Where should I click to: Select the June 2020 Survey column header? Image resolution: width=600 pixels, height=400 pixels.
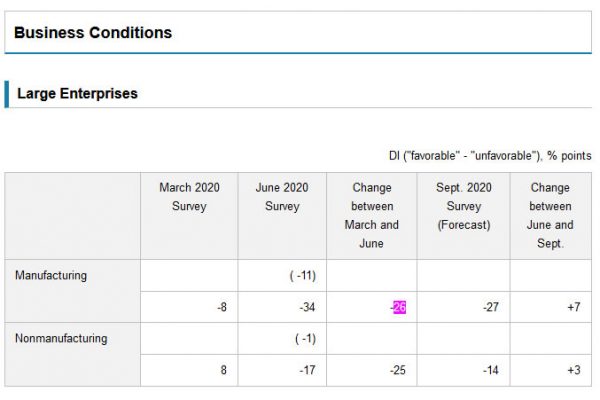pyautogui.click(x=282, y=197)
